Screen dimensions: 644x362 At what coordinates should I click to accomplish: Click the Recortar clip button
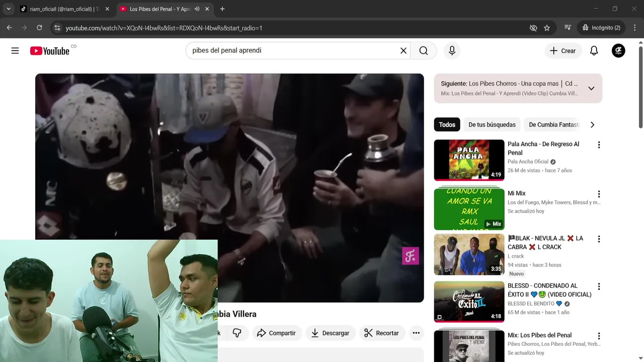pos(381,333)
